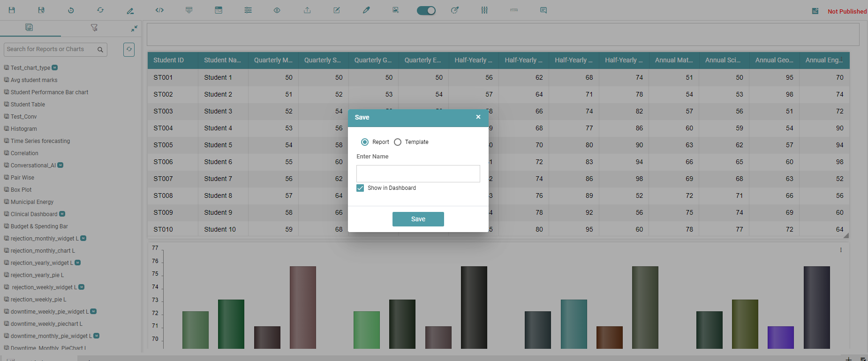Image resolution: width=868 pixels, height=361 pixels.
Task: Switch to the reports list tab
Action: [x=29, y=28]
